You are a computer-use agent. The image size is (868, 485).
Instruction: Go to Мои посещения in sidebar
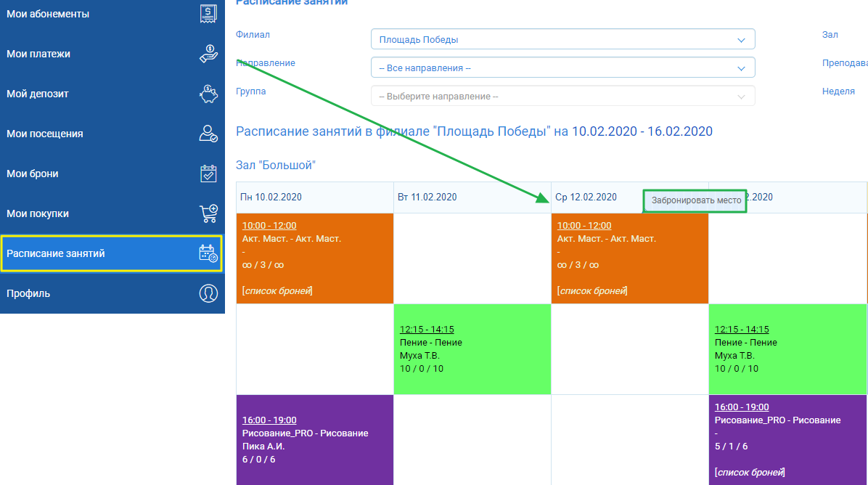click(45, 134)
